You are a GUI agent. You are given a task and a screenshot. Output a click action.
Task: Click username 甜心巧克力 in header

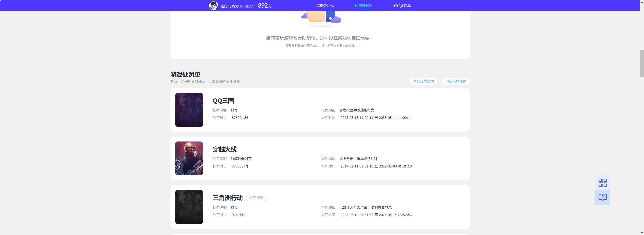point(230,6)
